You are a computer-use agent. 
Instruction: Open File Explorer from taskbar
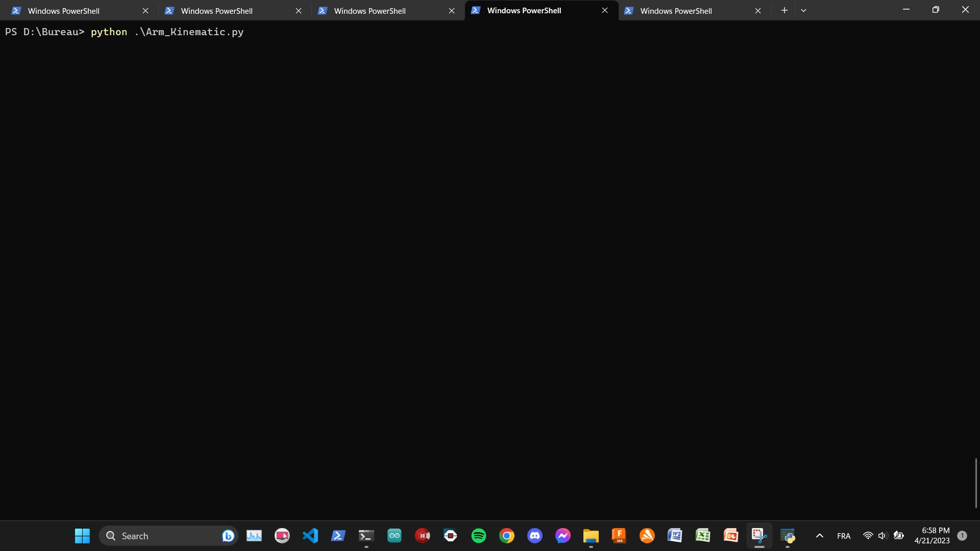coord(591,536)
